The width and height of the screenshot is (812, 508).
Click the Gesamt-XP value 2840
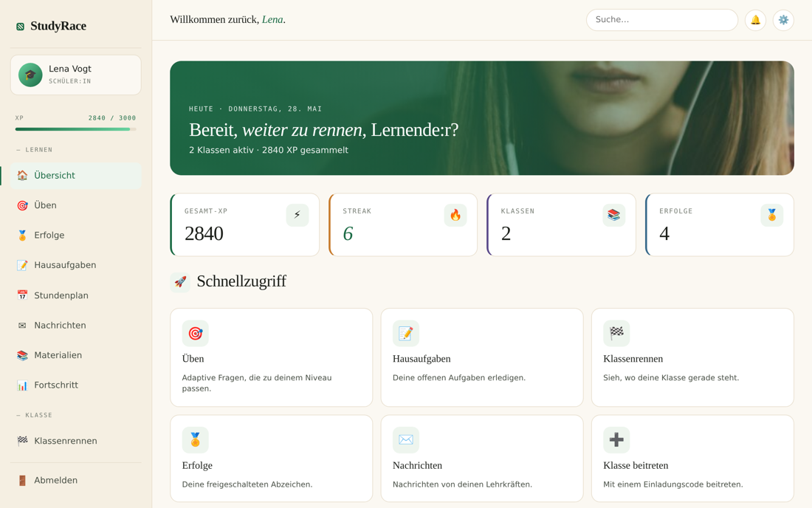(204, 234)
